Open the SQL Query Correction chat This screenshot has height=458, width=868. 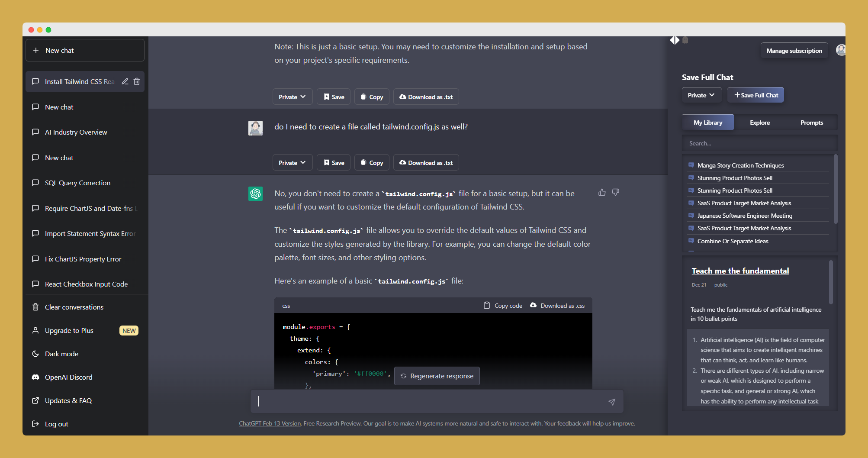[85, 183]
